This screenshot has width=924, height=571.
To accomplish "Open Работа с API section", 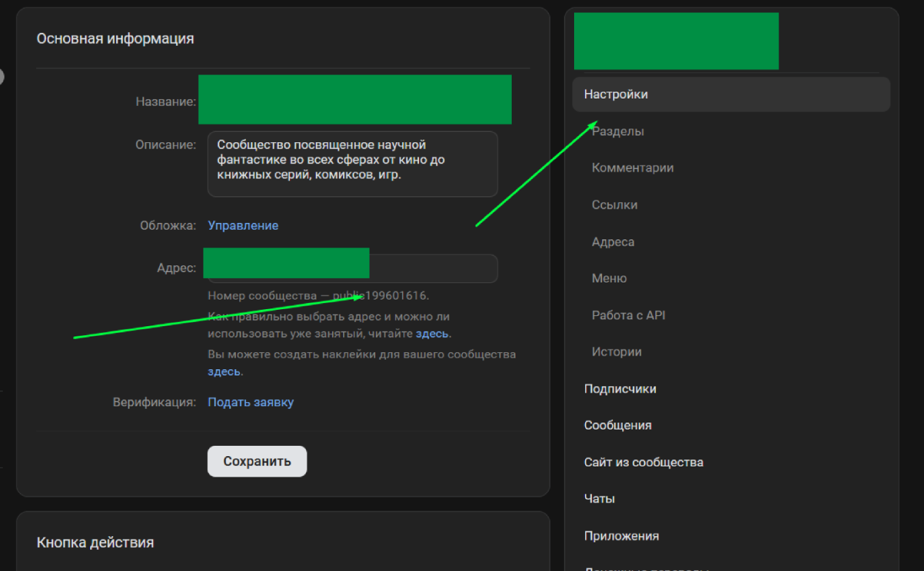I will pos(628,315).
